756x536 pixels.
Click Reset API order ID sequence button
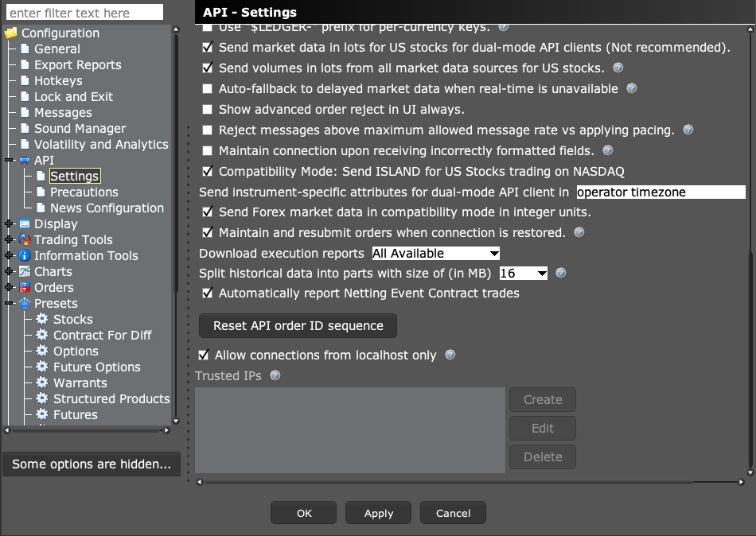298,326
